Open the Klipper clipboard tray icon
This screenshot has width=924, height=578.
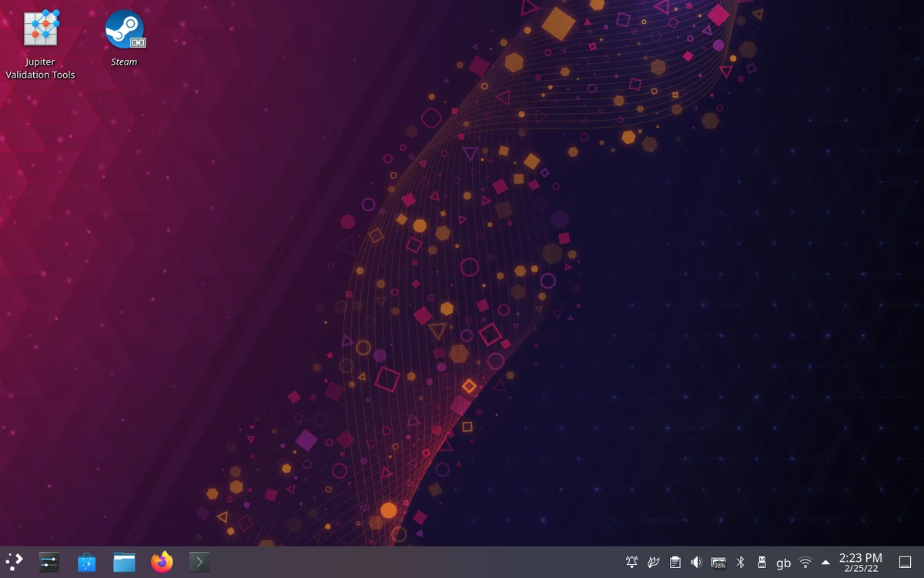point(676,562)
